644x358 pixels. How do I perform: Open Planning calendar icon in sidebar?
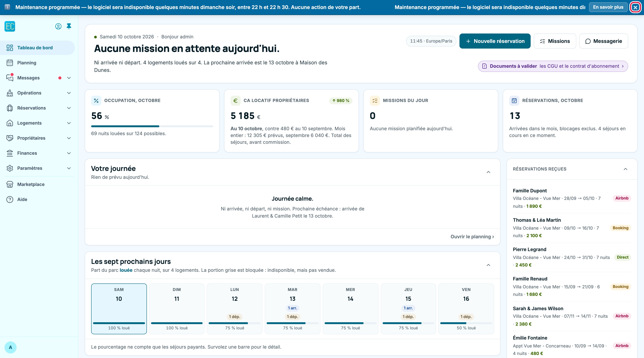[x=10, y=63]
